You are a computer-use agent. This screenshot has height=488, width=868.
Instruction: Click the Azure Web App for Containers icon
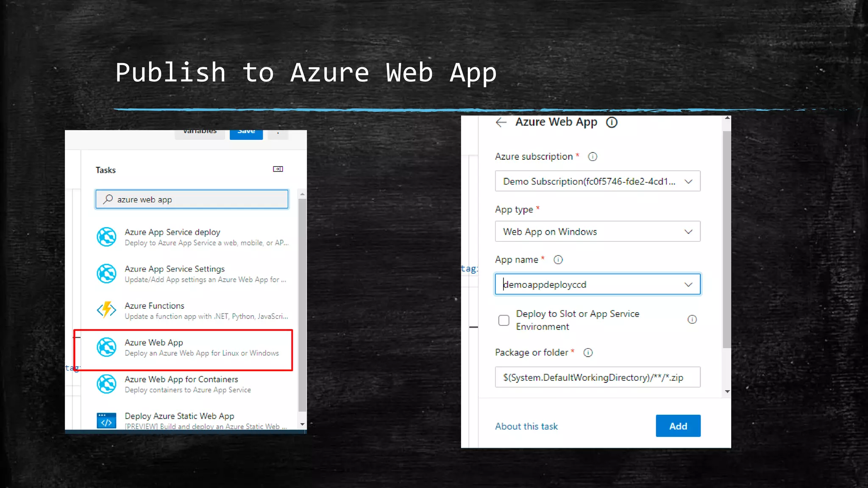(x=106, y=384)
